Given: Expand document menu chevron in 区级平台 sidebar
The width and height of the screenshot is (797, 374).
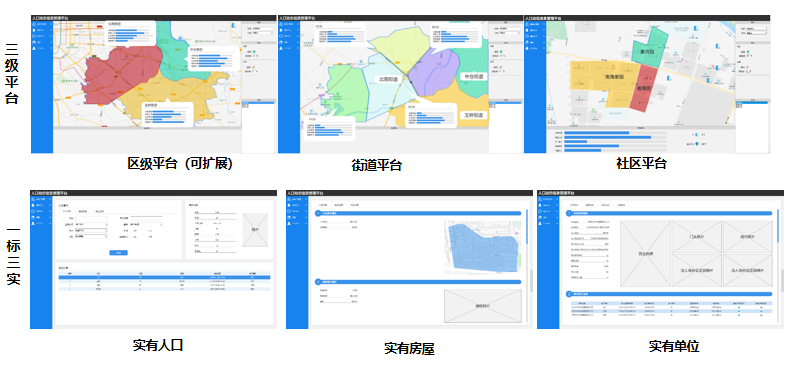Looking at the screenshot, I should click(x=51, y=30).
